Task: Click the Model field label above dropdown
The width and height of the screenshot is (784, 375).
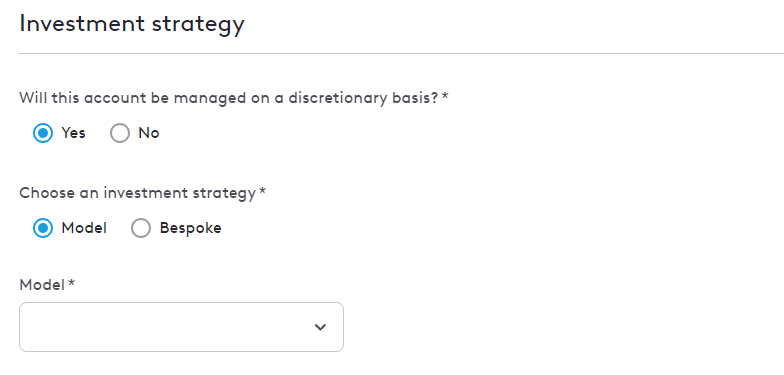Action: [42, 286]
